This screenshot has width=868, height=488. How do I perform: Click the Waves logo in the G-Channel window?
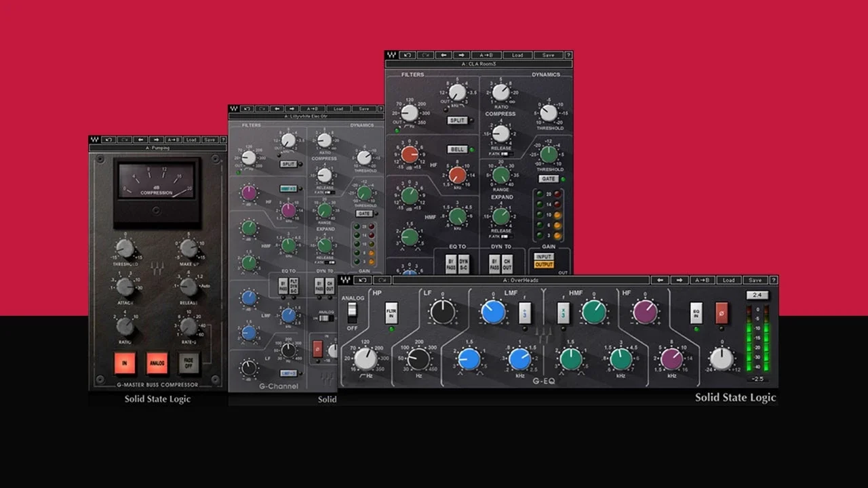pyautogui.click(x=234, y=108)
